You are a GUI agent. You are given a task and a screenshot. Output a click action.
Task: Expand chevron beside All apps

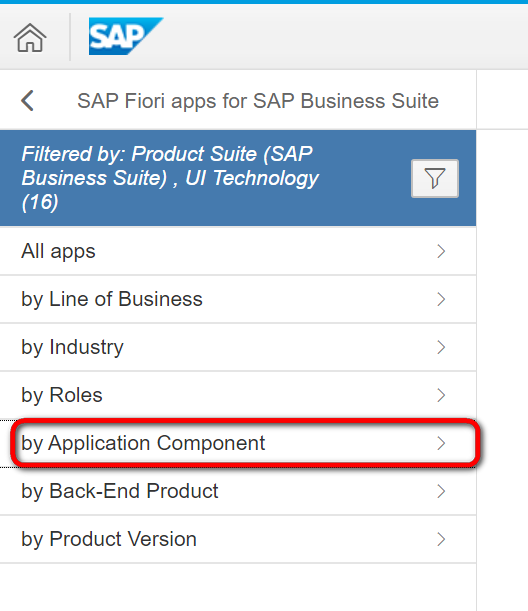click(x=441, y=251)
